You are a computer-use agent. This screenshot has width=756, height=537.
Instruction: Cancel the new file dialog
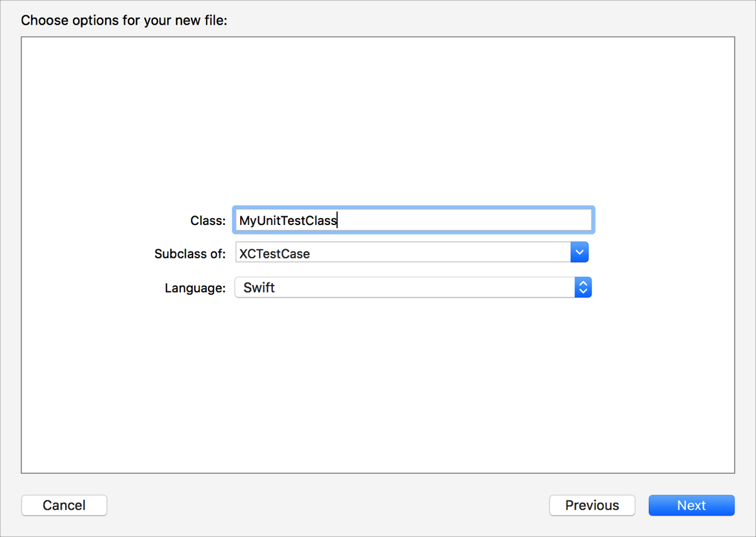(64, 505)
